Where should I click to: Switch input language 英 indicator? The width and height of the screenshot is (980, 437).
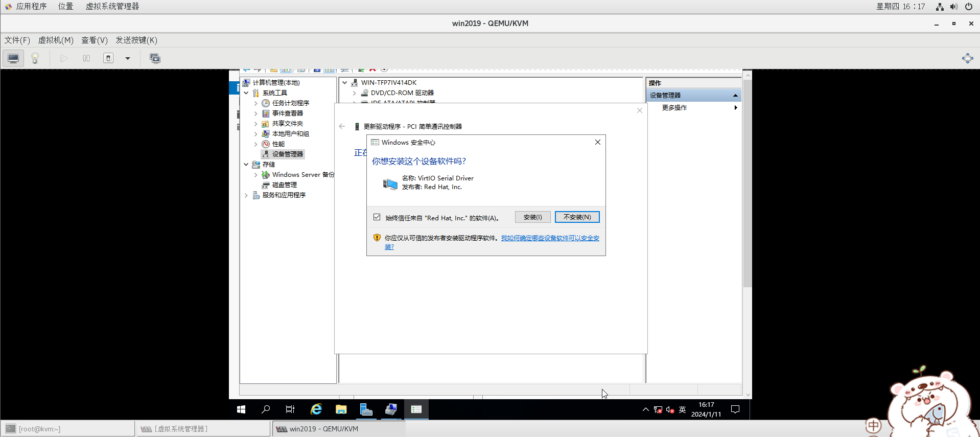pos(682,409)
